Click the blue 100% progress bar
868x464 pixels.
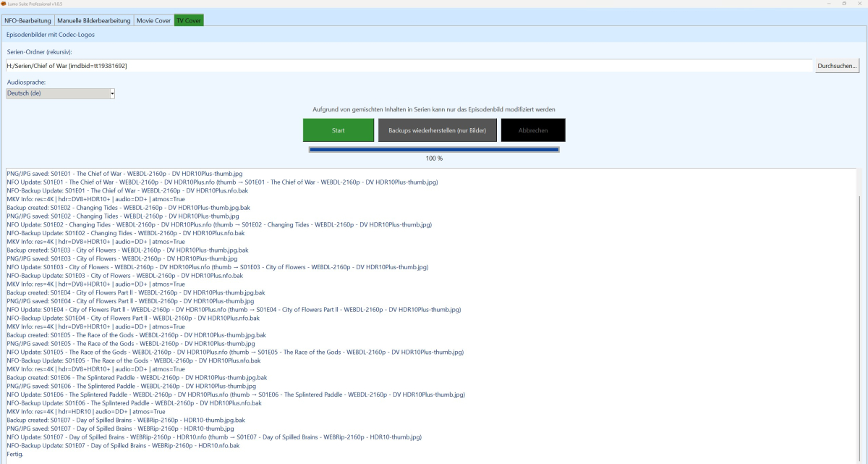pos(434,148)
